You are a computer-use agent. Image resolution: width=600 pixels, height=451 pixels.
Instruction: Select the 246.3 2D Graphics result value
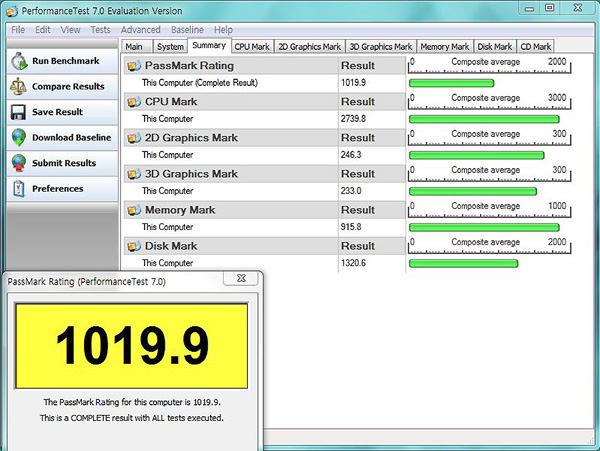pyautogui.click(x=351, y=155)
